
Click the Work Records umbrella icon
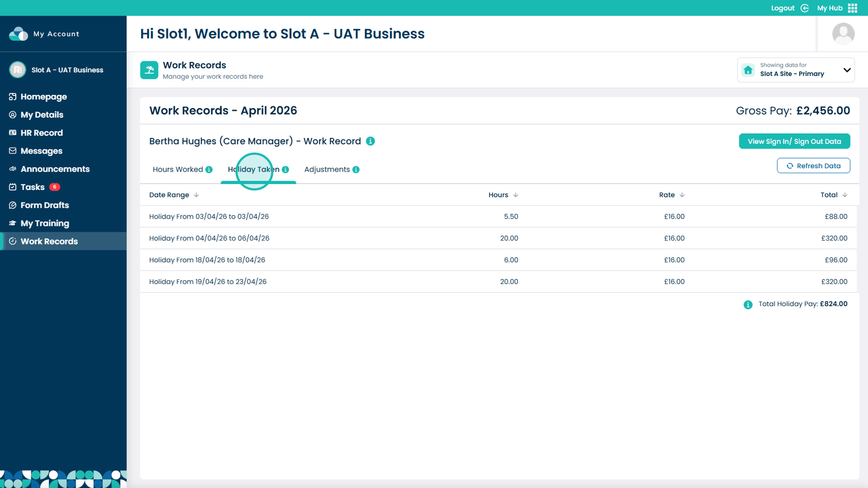[149, 70]
